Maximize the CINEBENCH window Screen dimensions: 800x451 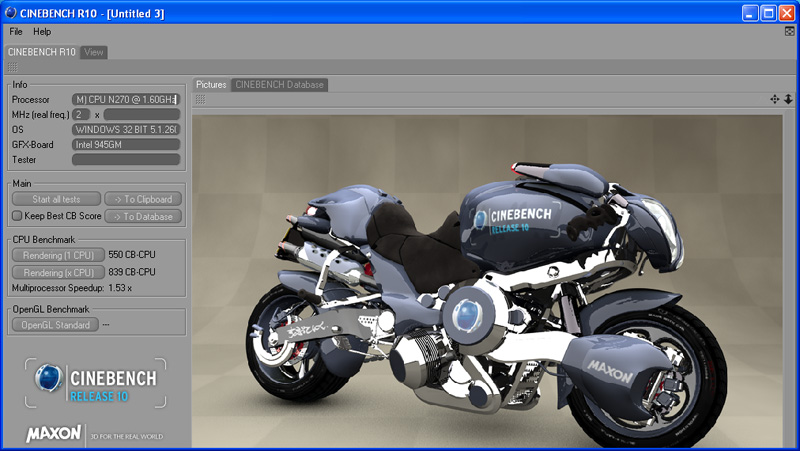click(768, 13)
